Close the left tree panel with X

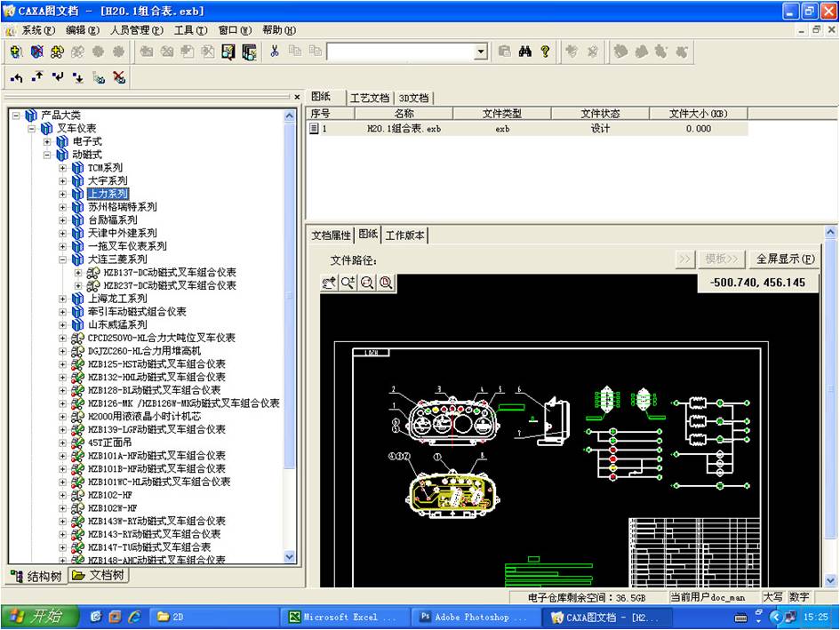pyautogui.click(x=297, y=97)
